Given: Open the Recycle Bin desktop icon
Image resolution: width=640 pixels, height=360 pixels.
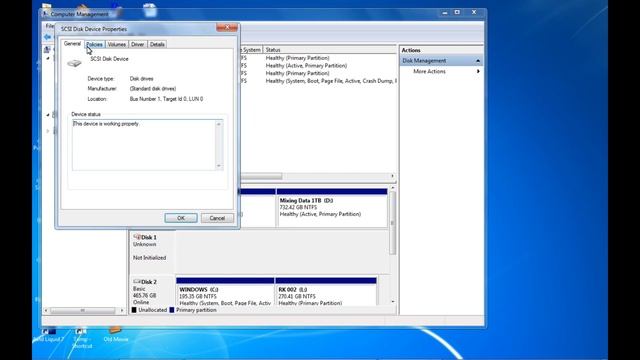Looking at the screenshot, I should click(x=150, y=10).
